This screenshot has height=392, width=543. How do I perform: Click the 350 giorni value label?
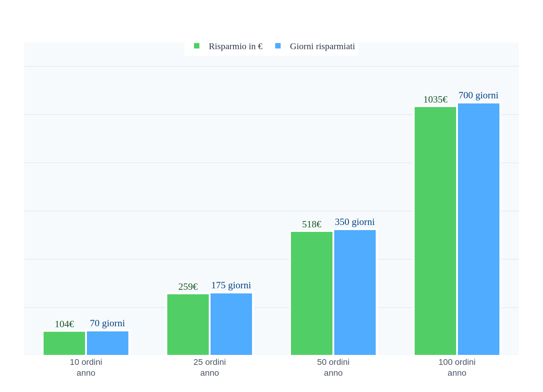pyautogui.click(x=355, y=222)
